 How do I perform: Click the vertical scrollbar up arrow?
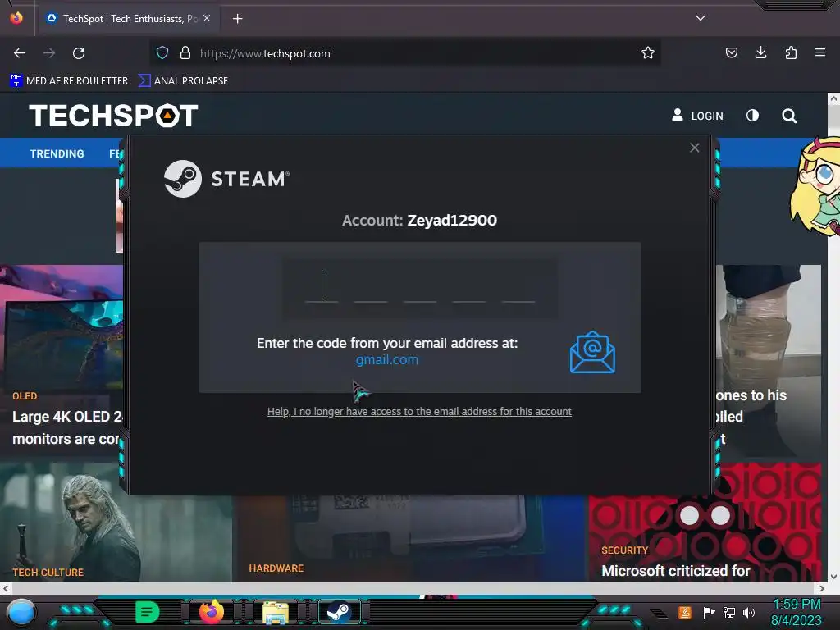(833, 98)
